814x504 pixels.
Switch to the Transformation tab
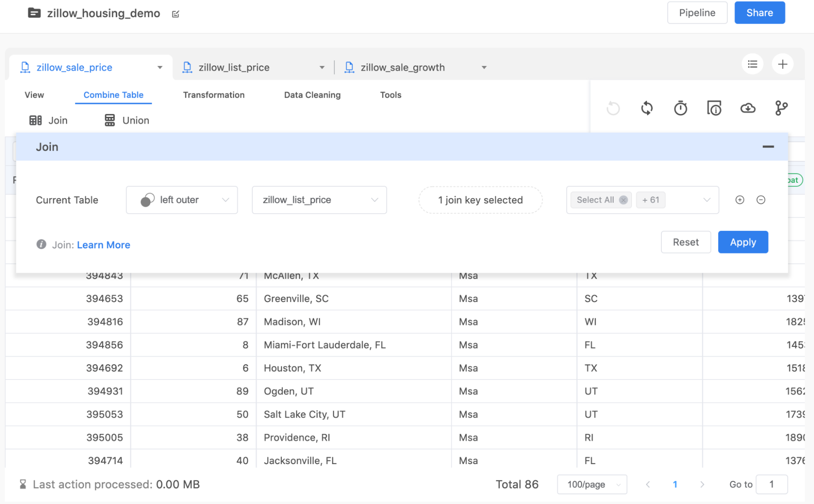(214, 95)
